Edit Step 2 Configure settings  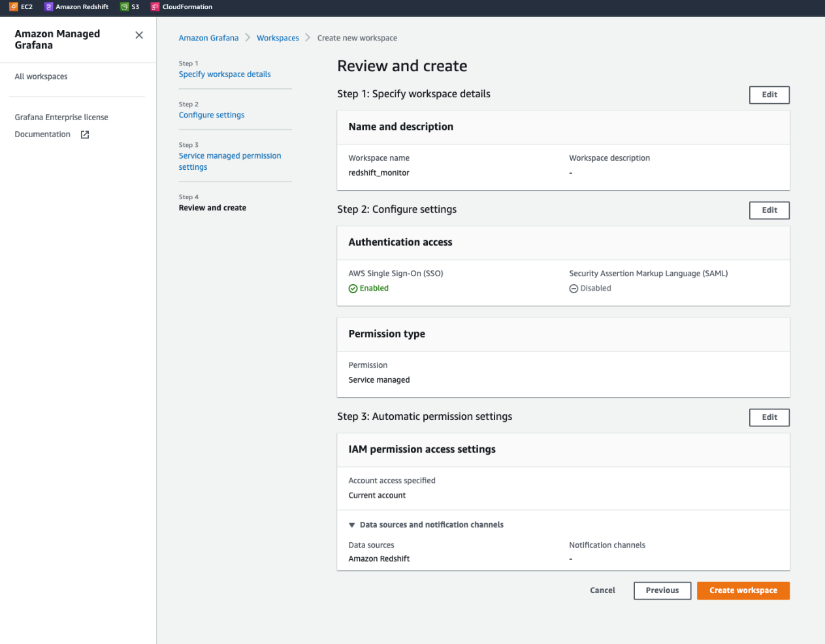(x=769, y=210)
